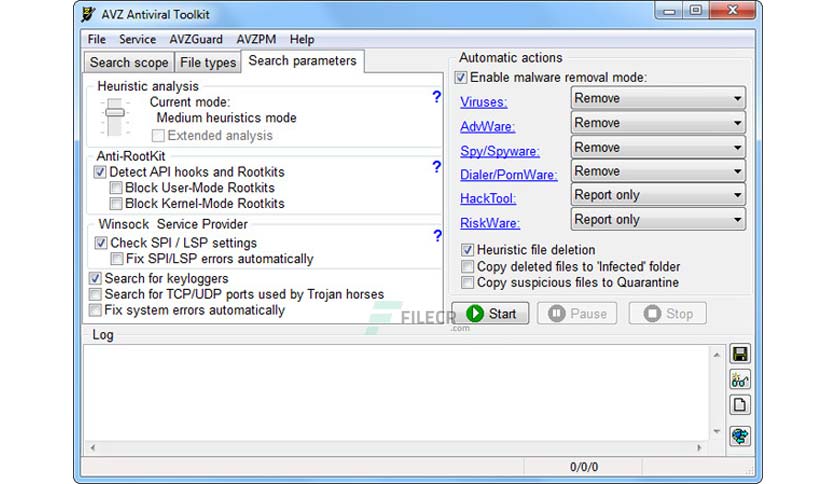This screenshot has height=484, width=836.
Task: Click the AdWare link
Action: (487, 127)
